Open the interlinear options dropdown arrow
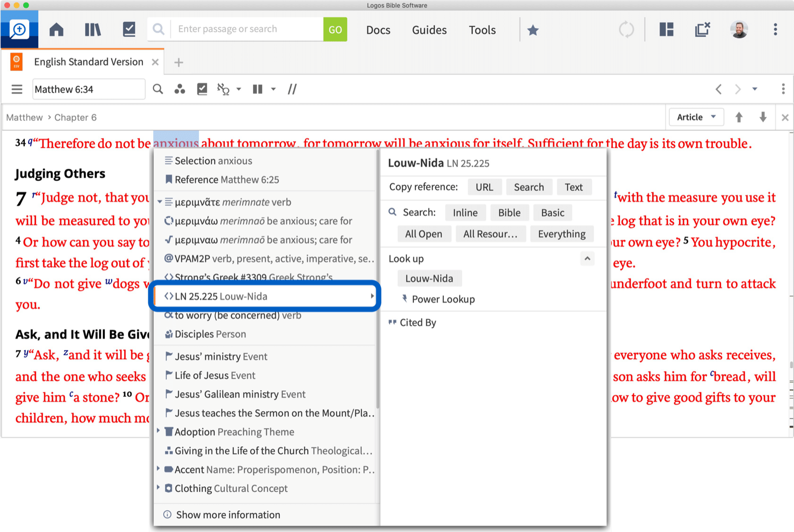 pos(239,89)
